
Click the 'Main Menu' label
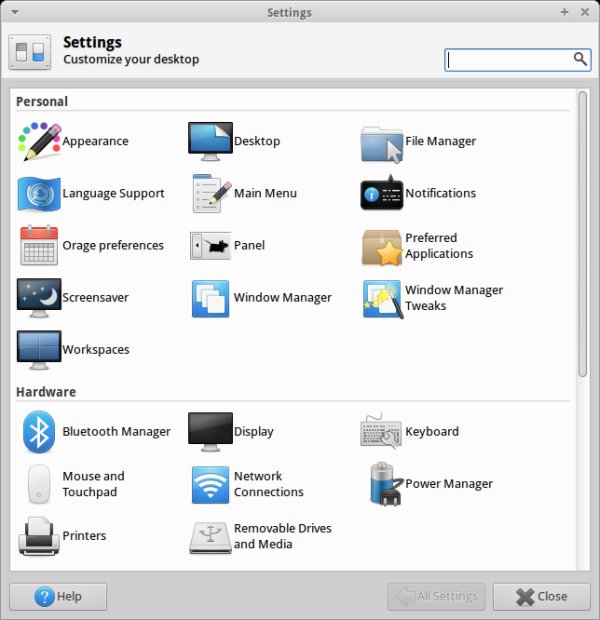coord(265,193)
